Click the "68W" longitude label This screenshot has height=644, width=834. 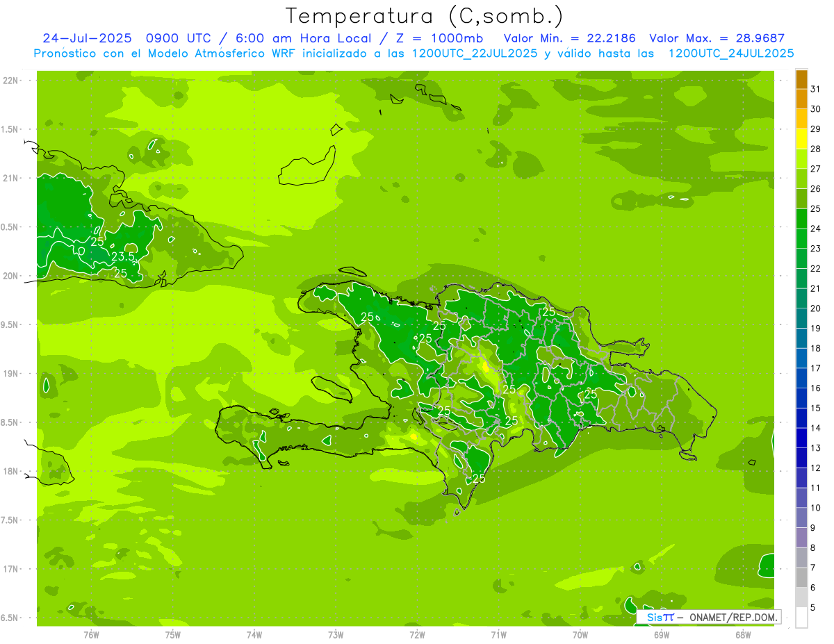(x=743, y=635)
